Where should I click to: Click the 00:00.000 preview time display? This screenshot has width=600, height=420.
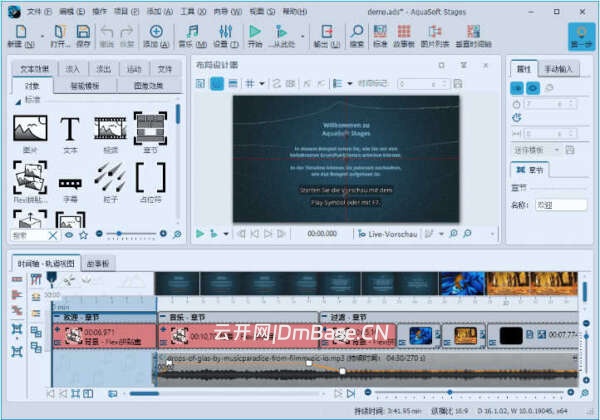coord(322,233)
